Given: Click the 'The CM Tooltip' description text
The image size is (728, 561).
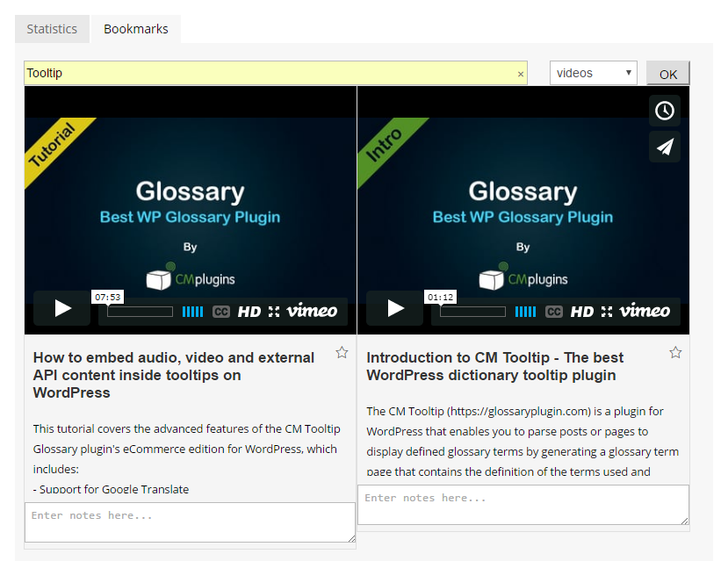Looking at the screenshot, I should tap(523, 442).
